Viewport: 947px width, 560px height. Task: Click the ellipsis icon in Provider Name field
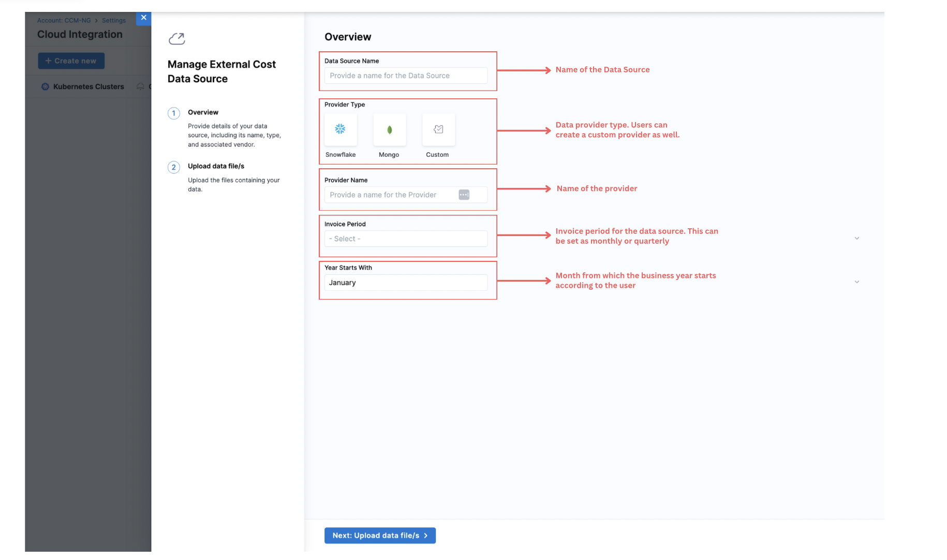click(x=464, y=195)
